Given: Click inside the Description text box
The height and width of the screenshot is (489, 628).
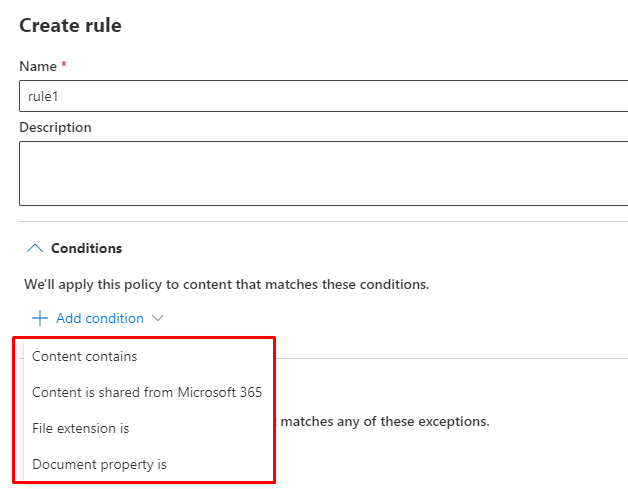Looking at the screenshot, I should (320, 173).
